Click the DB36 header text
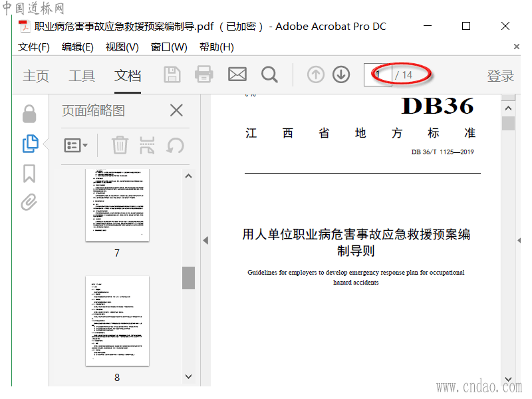This screenshot has height=399, width=532. click(x=438, y=106)
